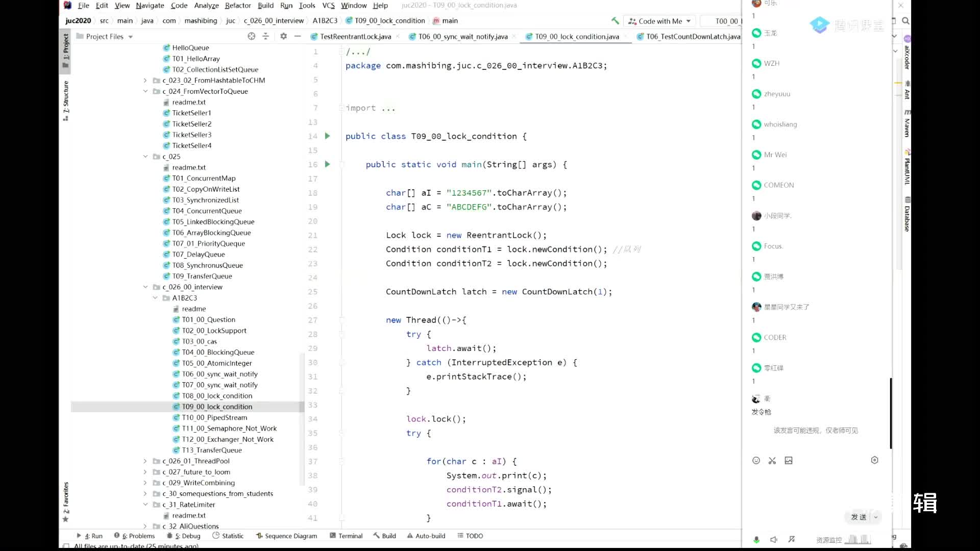The height and width of the screenshot is (551, 980).
Task: Expand the A1B2C3 folder node
Action: click(x=156, y=297)
